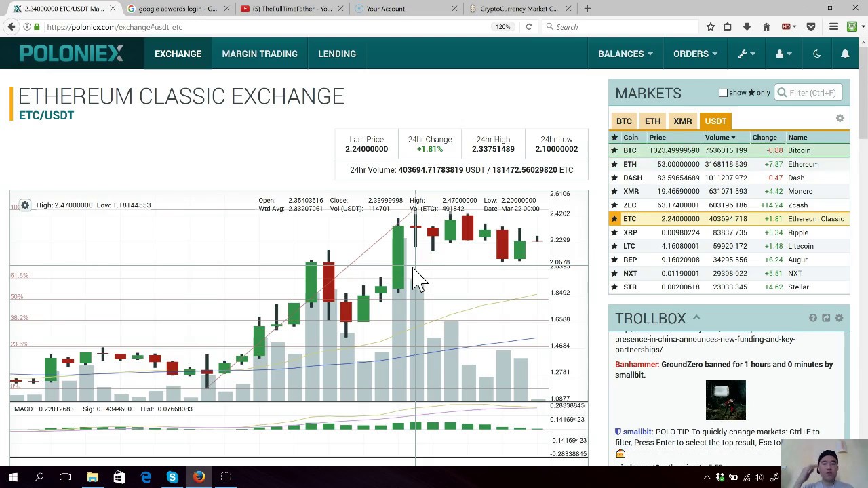Image resolution: width=868 pixels, height=488 pixels.
Task: Focus the markets Filter field
Action: click(x=808, y=93)
